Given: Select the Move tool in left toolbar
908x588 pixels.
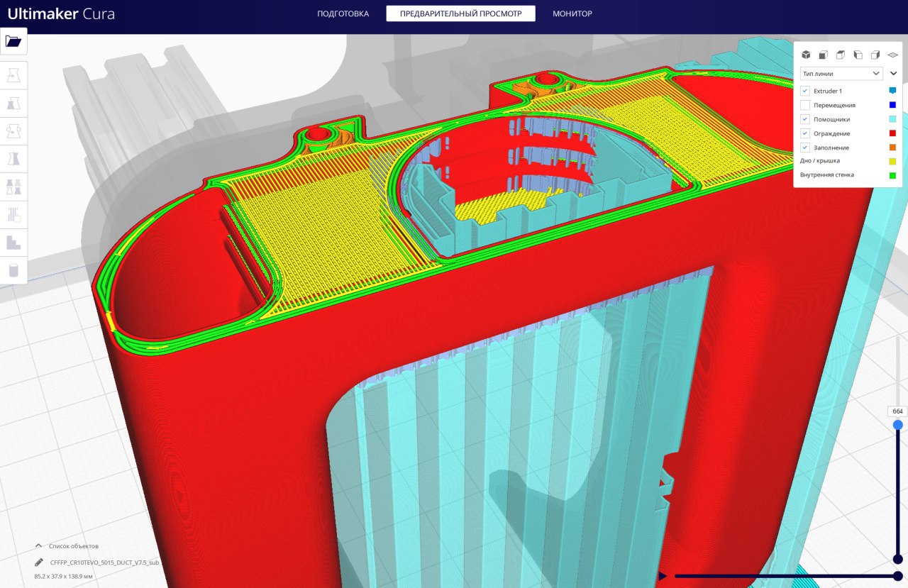Looking at the screenshot, I should pos(13,76).
